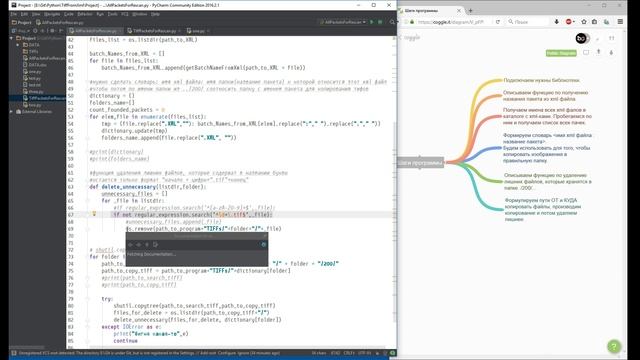Image resolution: width=640 pixels, height=360 pixels.
Task: Collapse the Project root tree node
Action: point(11,38)
